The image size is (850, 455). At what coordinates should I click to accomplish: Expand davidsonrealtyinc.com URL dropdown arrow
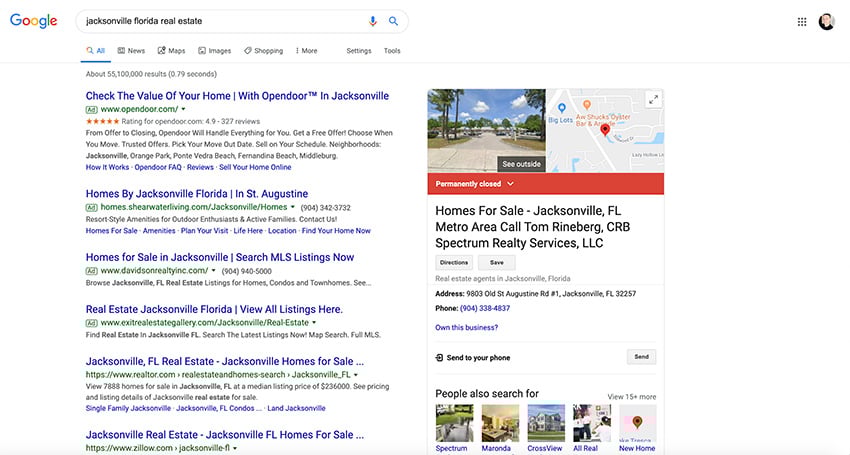214,271
